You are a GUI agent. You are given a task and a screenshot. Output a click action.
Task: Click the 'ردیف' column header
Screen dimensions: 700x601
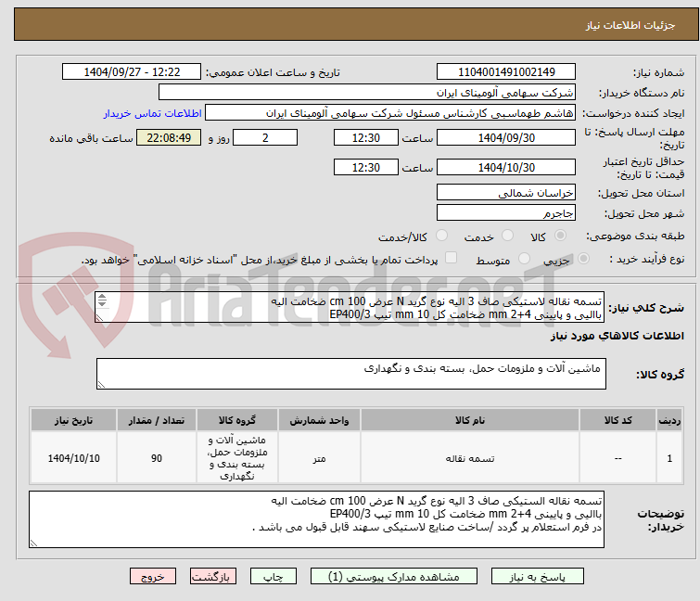coord(669,420)
